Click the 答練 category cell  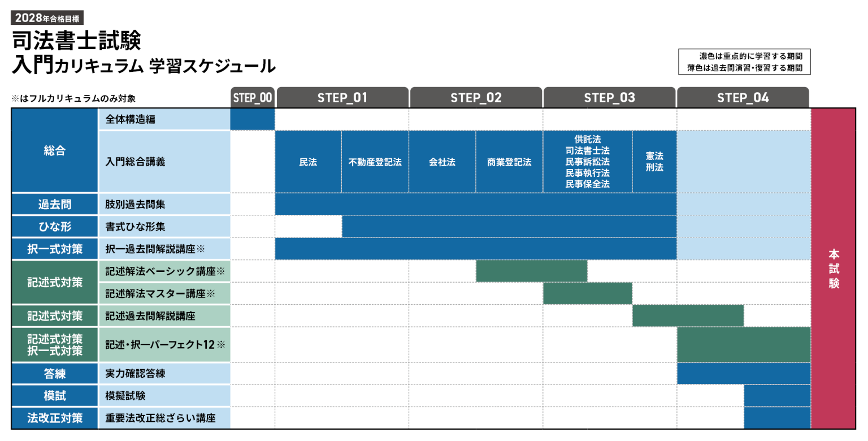(x=55, y=373)
